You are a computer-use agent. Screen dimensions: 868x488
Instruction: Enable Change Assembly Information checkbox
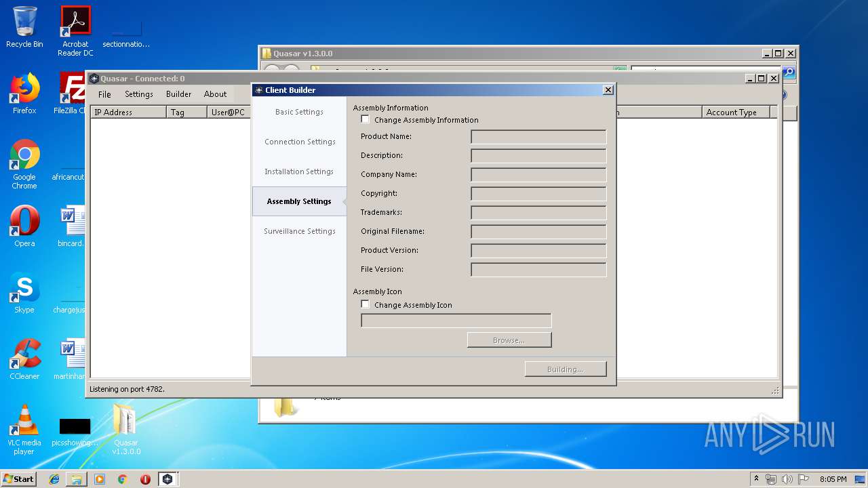coord(366,119)
